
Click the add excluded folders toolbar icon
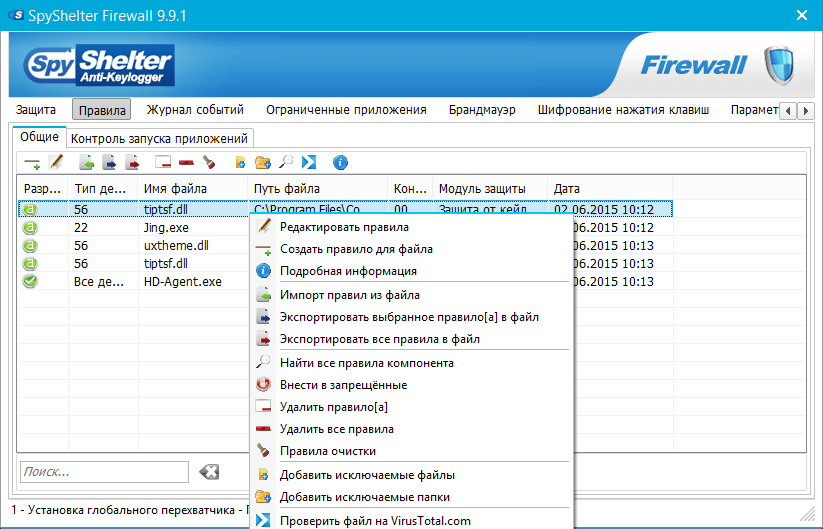coord(263,163)
